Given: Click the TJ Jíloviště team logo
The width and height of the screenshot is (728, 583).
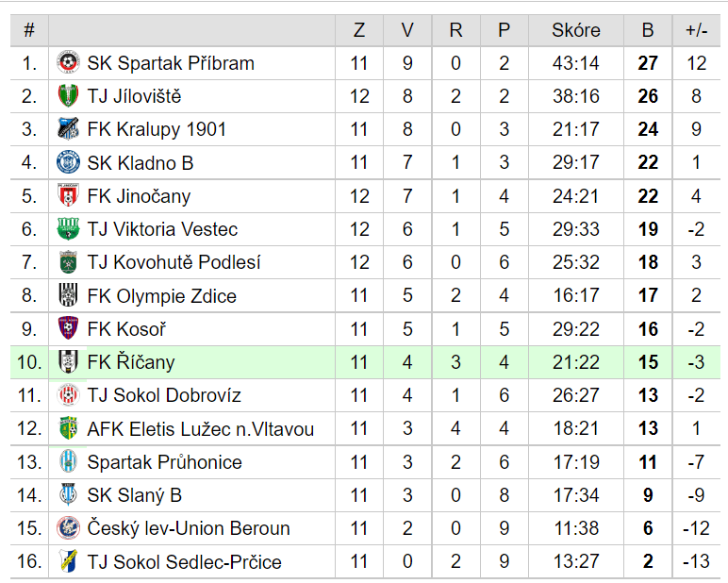Looking at the screenshot, I should point(68,95).
